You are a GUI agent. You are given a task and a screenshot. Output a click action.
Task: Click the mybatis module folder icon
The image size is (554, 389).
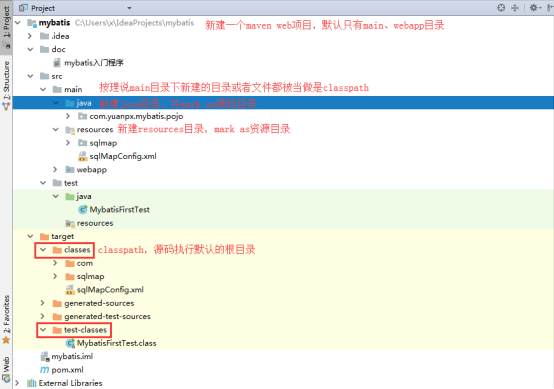[32, 23]
